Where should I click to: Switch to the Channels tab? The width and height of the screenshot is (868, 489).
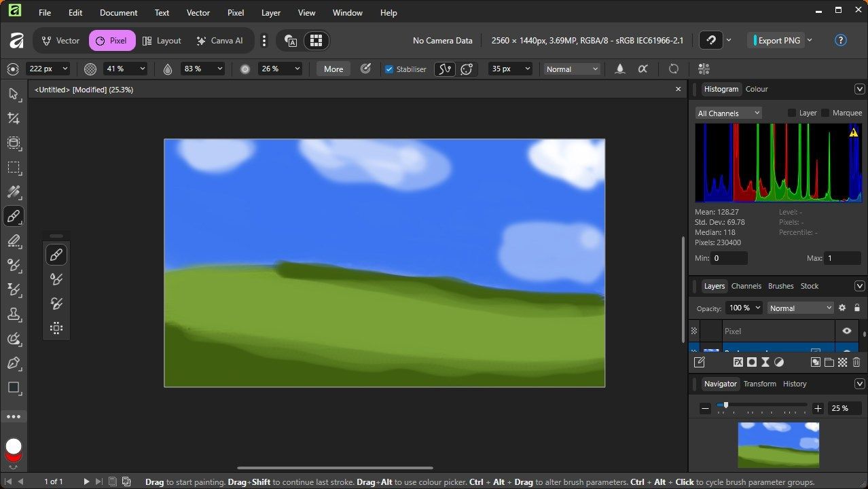(746, 286)
